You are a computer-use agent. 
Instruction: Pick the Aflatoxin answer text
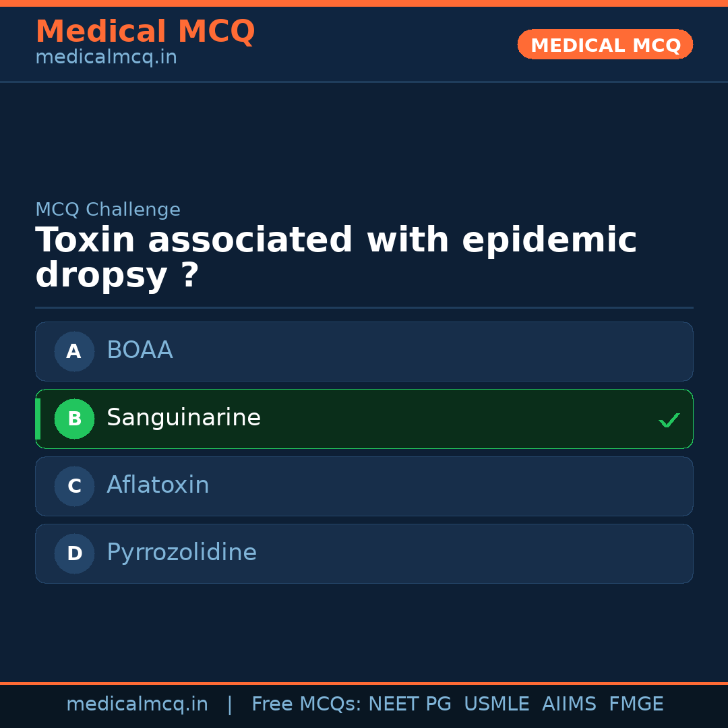(x=158, y=485)
